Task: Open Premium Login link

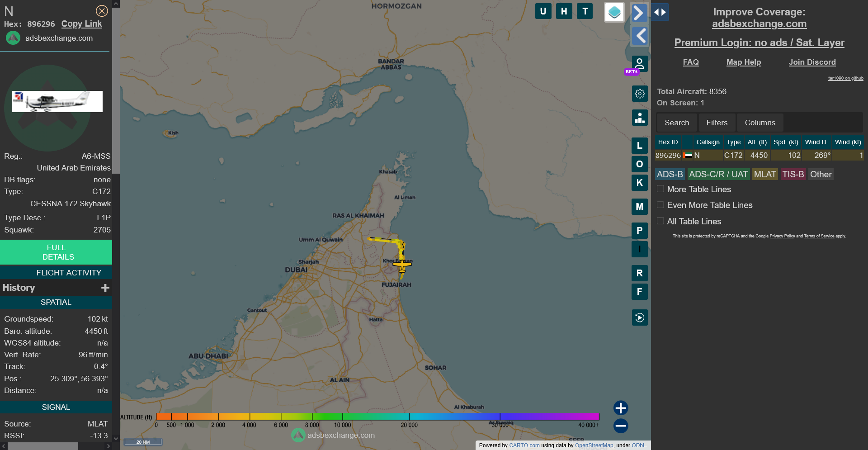Action: [x=759, y=43]
